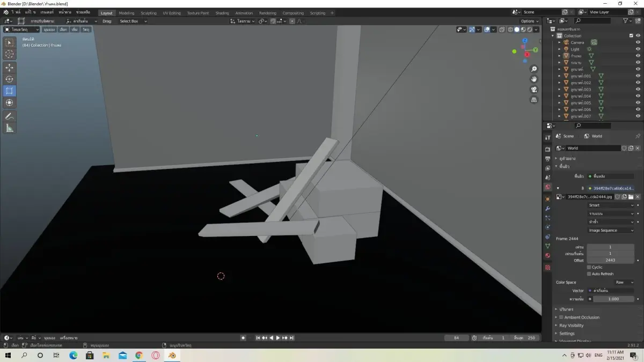This screenshot has width=644, height=362.
Task: Select rendered viewport shading sphere
Action: [x=530, y=29]
